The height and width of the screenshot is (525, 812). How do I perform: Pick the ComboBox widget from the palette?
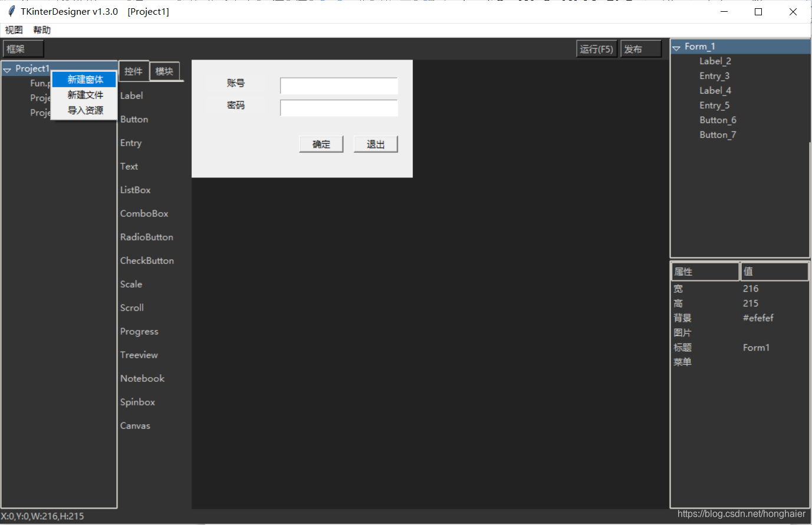point(144,213)
